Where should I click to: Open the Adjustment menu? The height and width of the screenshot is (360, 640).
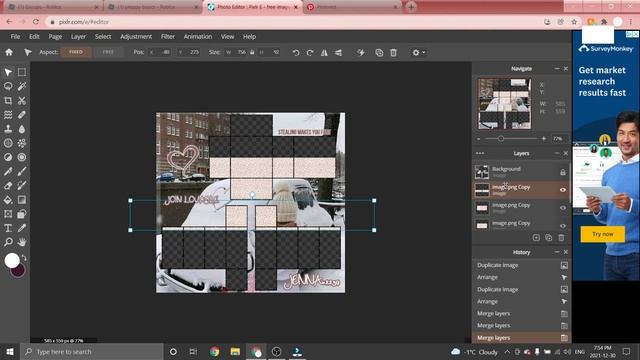pos(136,36)
